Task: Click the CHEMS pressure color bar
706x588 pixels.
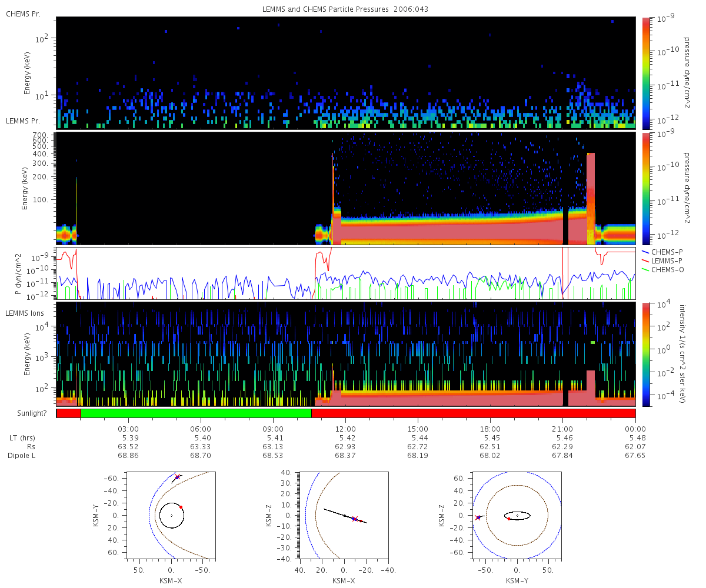Action: (646, 72)
